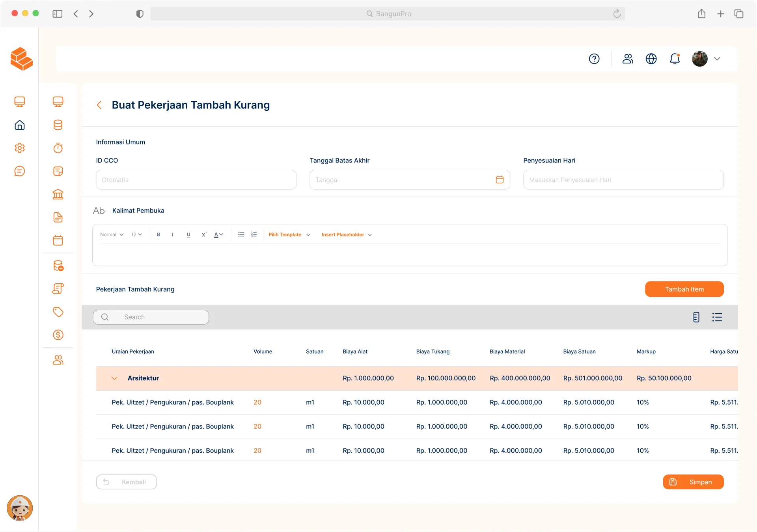Toggle bulleted list in editor
757x532 pixels.
241,234
